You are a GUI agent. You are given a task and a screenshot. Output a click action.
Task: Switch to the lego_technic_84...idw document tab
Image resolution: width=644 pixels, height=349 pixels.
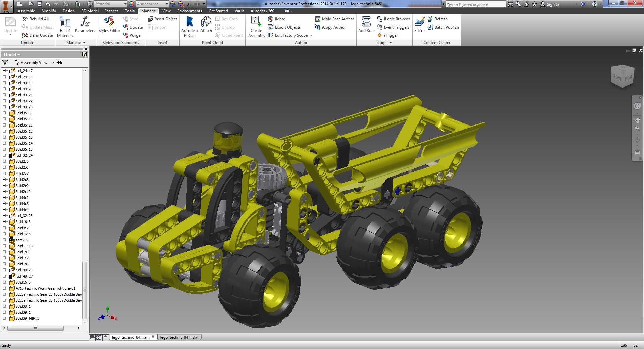tap(179, 337)
